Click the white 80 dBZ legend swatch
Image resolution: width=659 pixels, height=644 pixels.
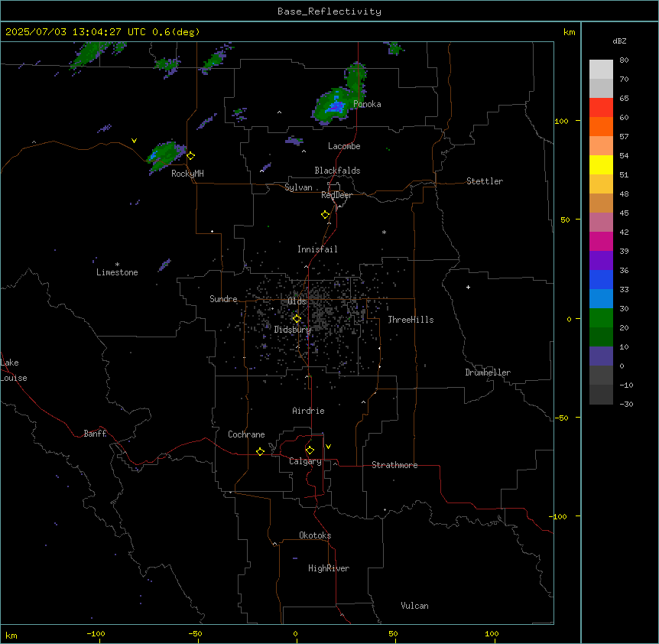point(601,70)
